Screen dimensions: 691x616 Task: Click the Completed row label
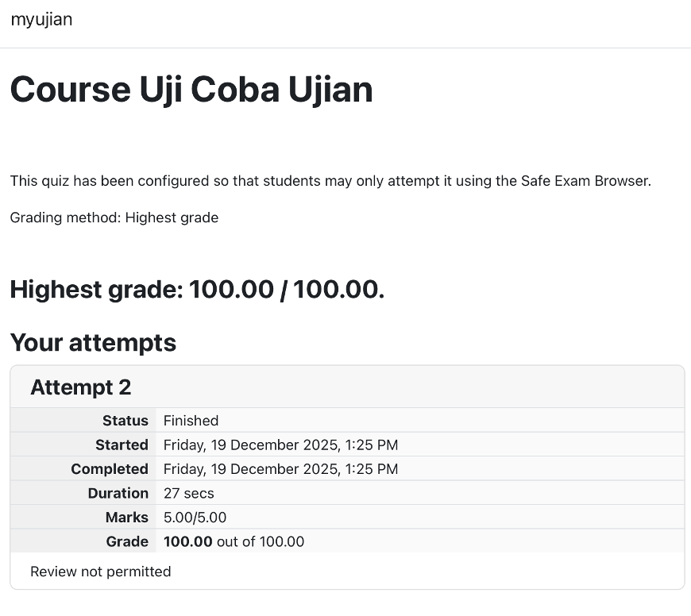point(110,469)
